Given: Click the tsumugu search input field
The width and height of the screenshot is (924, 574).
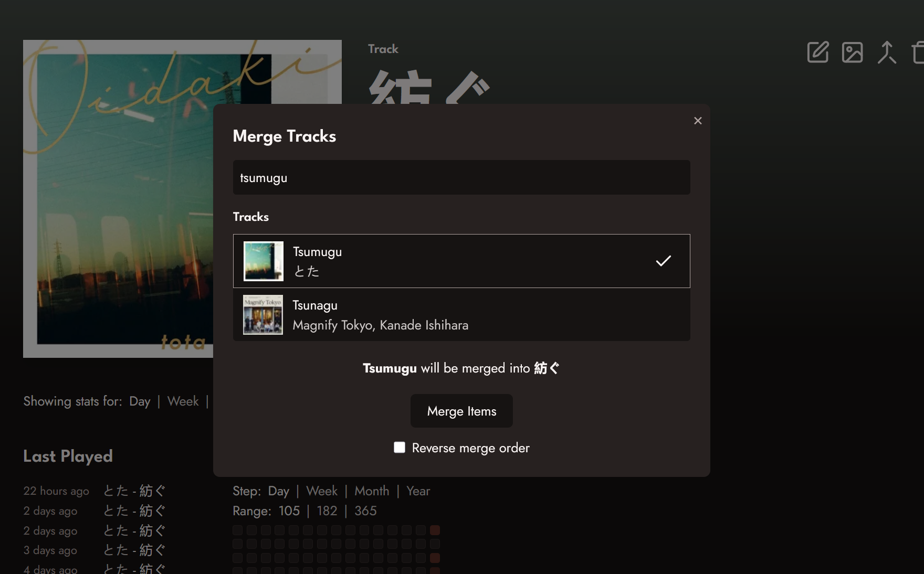Looking at the screenshot, I should point(461,177).
